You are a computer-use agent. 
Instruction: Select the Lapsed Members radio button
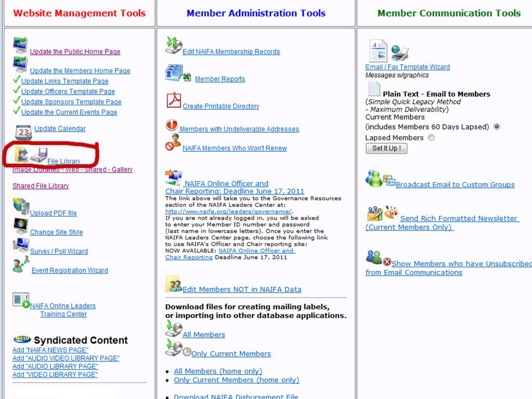pyautogui.click(x=431, y=138)
